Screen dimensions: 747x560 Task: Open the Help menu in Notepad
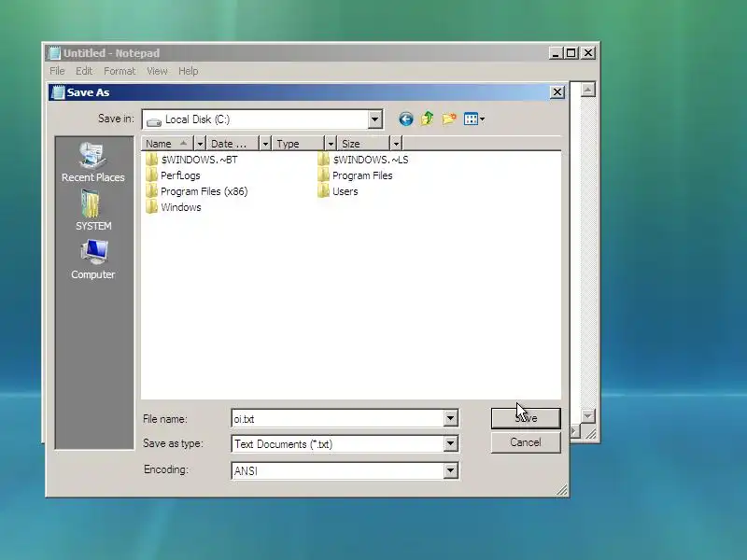(189, 71)
